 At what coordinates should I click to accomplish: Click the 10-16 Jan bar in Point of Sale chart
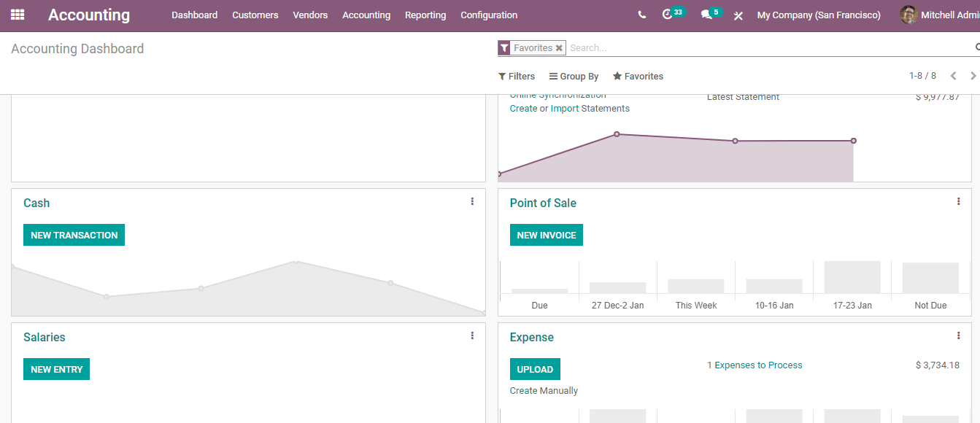click(774, 286)
